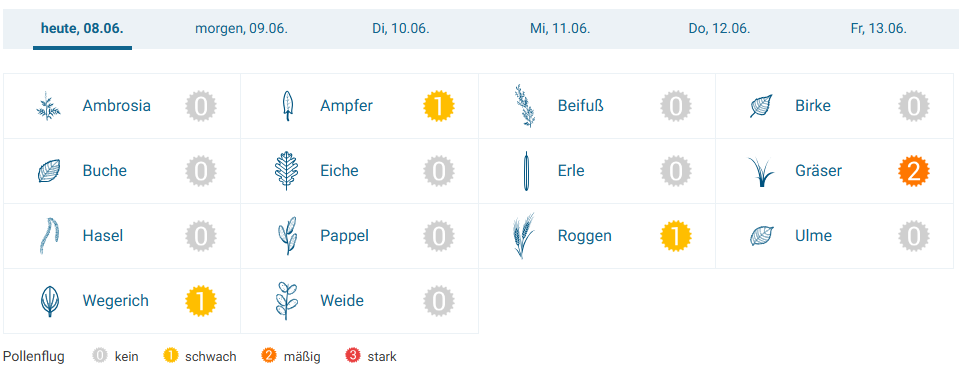Click the Gräser grass icon
The height and width of the screenshot is (391, 960).
pos(761,172)
